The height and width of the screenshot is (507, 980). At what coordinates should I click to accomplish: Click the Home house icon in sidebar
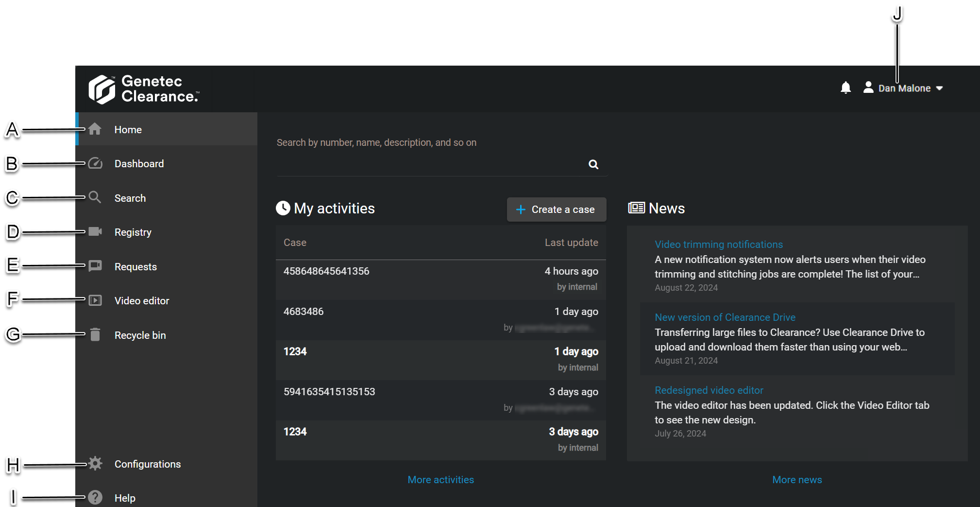tap(95, 129)
